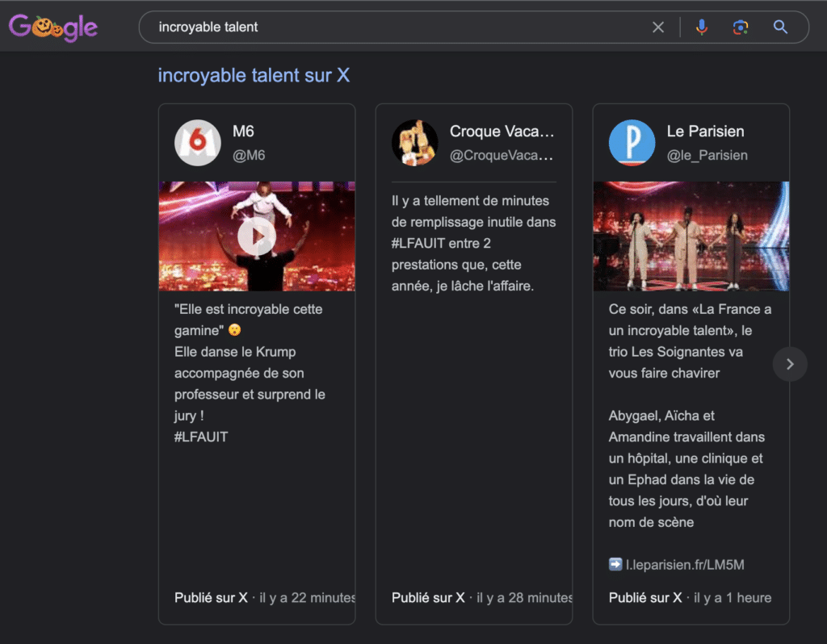Click 'il y a 22 minutes' timestamp

click(307, 598)
